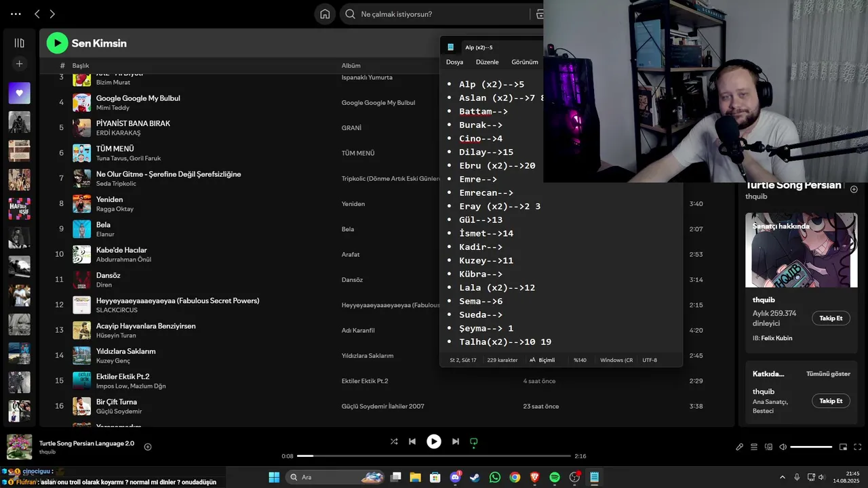Open the play queue icon
The width and height of the screenshot is (868, 488).
(x=754, y=447)
